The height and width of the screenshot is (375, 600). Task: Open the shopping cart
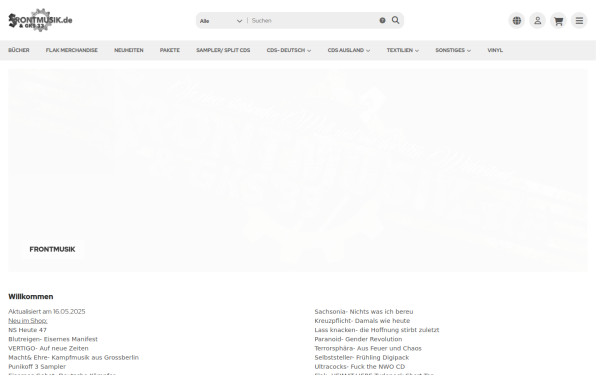pyautogui.click(x=558, y=21)
